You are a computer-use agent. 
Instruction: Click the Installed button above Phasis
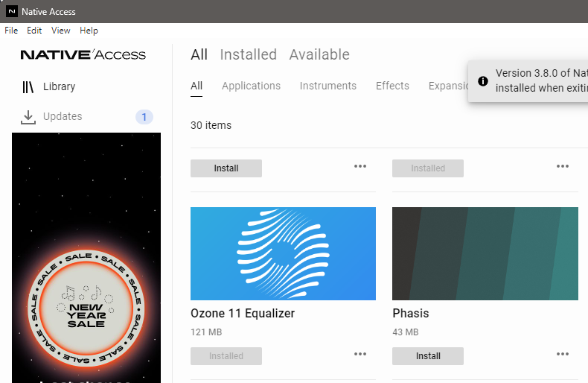point(428,168)
